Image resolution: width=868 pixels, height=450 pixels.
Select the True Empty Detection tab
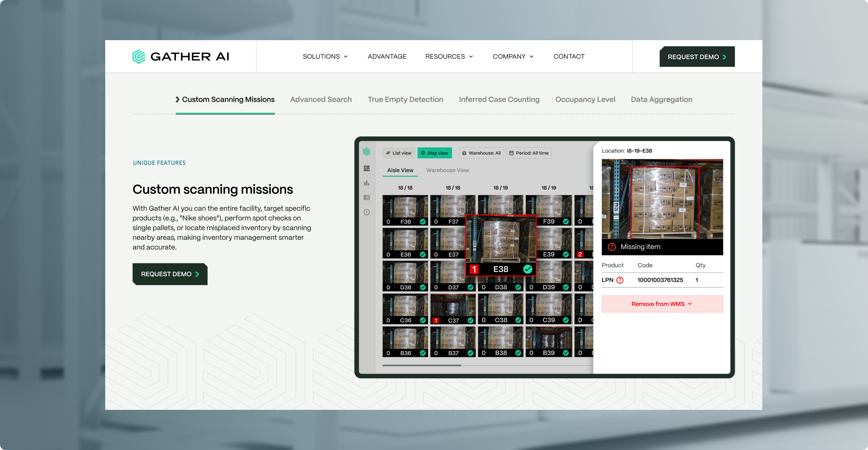point(405,100)
